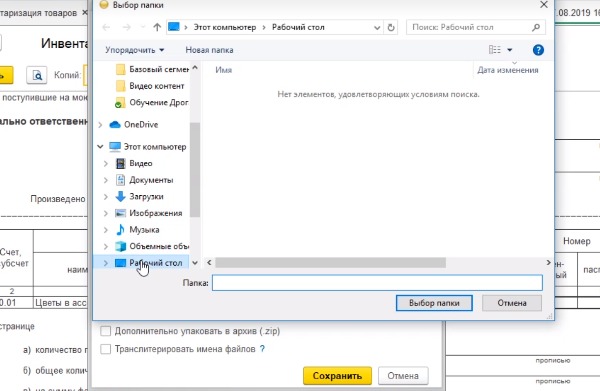
Task: Open the view options dropdown arrow
Action: pyautogui.click(x=510, y=50)
